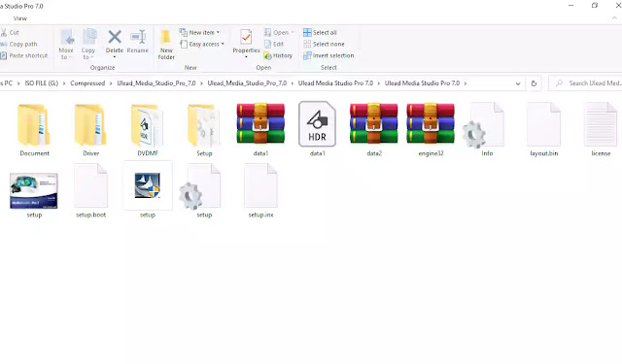Select the layout.bin file
Viewport: 622px width, 364px height.
click(543, 129)
